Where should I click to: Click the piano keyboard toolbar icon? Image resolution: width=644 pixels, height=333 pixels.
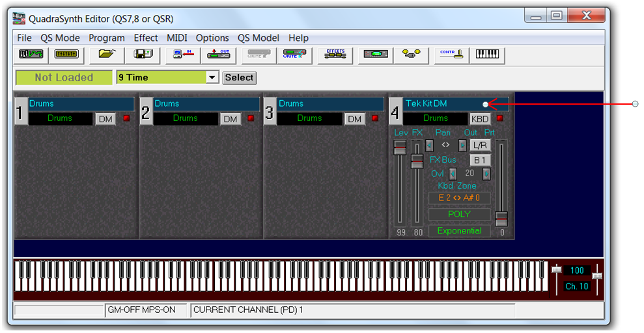[x=487, y=55]
